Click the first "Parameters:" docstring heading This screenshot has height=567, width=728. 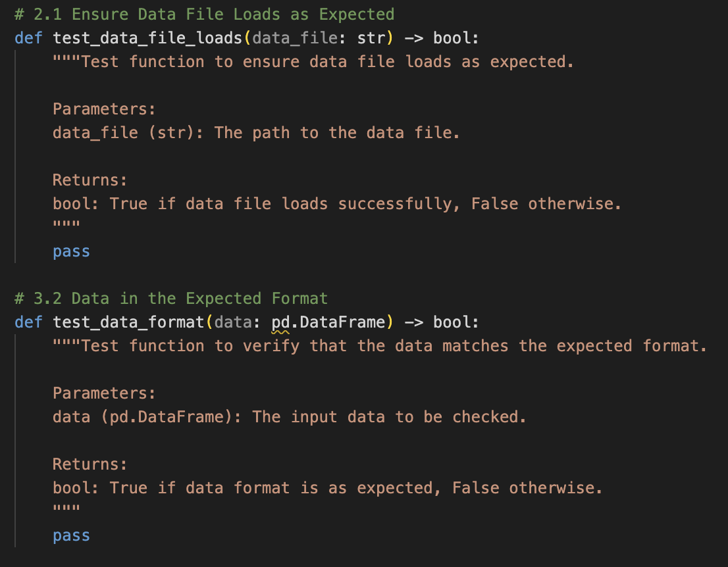103,109
